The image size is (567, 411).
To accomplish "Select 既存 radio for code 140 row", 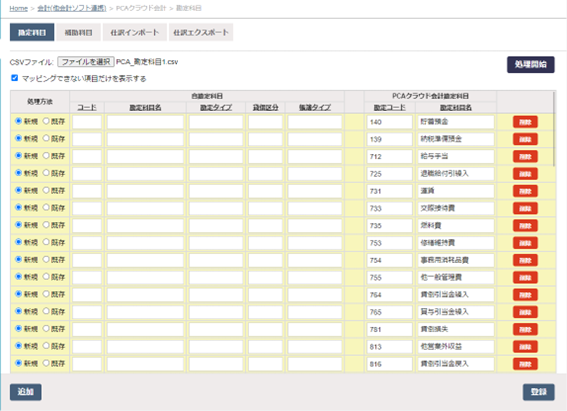I will [46, 121].
